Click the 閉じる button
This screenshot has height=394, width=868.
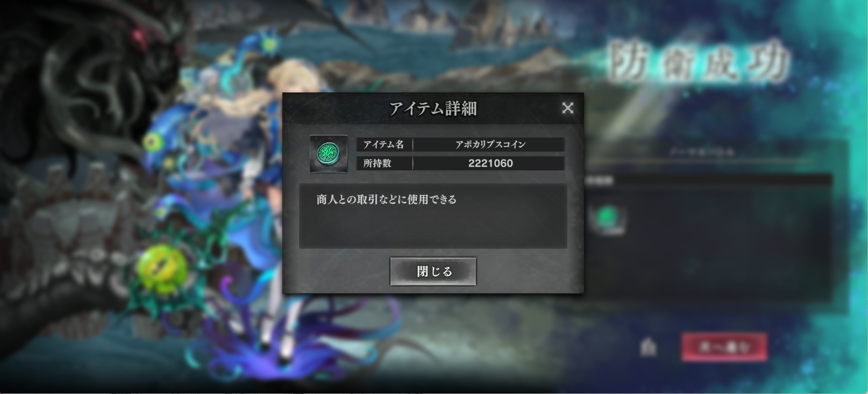[433, 271]
